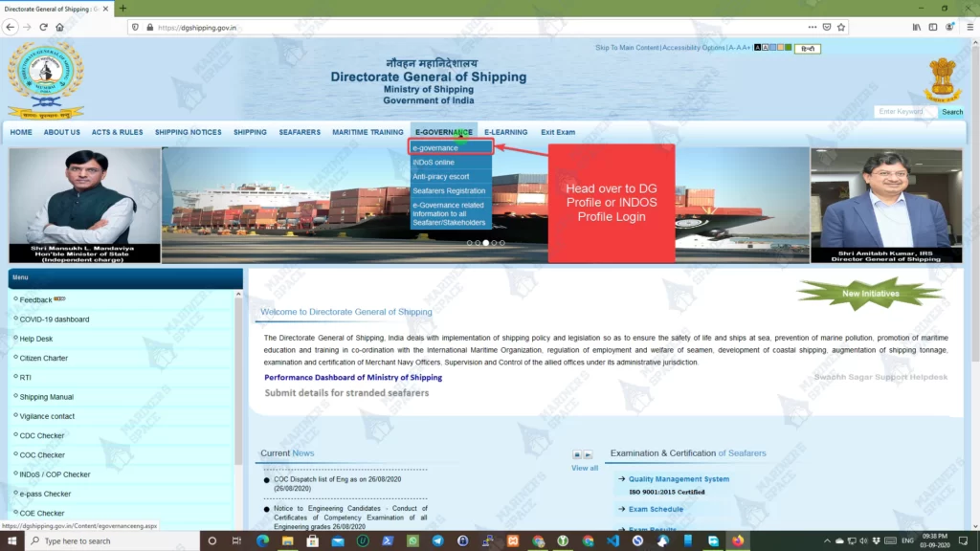Choose e-governance from the dropdown
This screenshot has height=551, width=980.
(x=450, y=148)
